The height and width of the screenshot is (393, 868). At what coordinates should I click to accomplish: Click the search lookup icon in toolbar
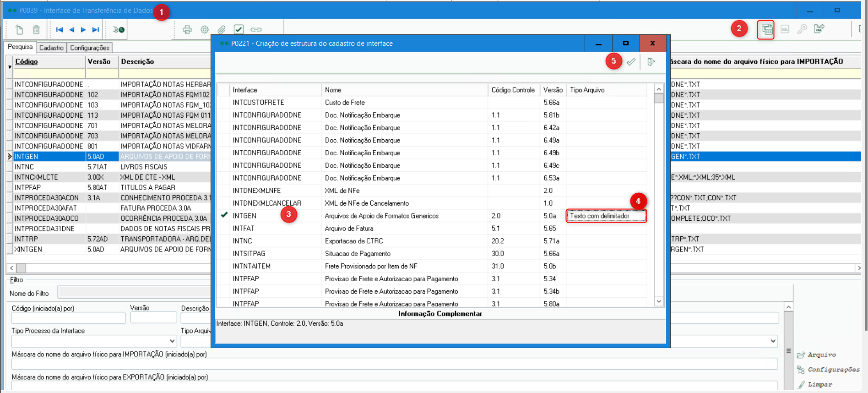(119, 30)
